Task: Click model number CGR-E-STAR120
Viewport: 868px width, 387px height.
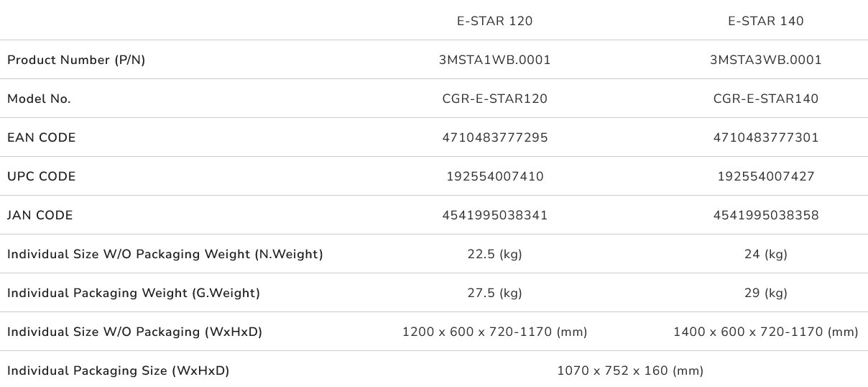Action: (x=494, y=99)
